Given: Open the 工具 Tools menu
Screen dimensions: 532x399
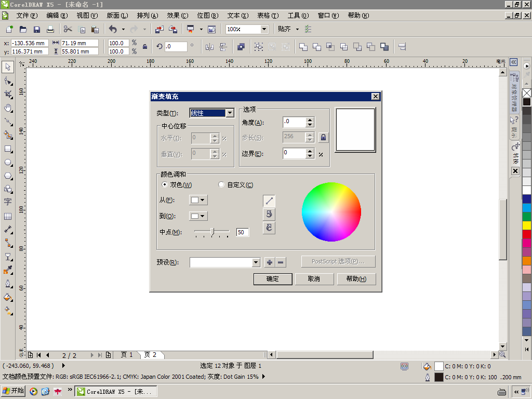Looking at the screenshot, I should coord(298,16).
